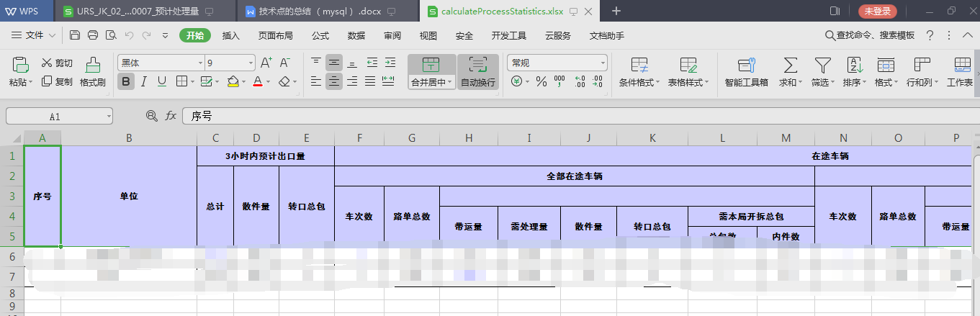Switch to the Page Layout (页面布局) tab

pos(276,35)
